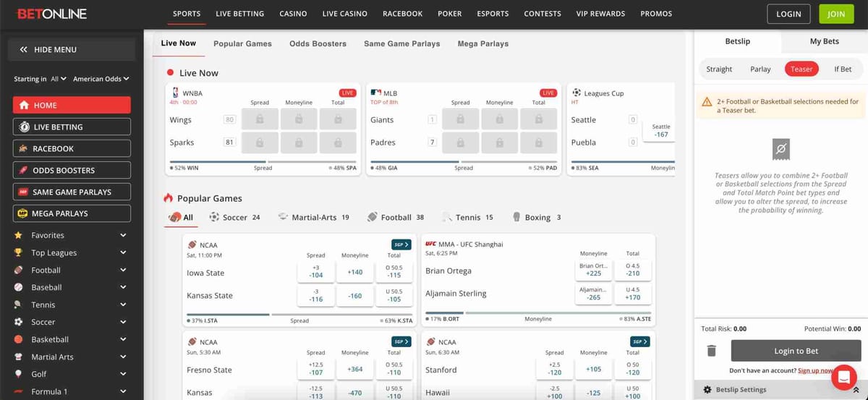
Task: Open the Poker top menu
Action: [x=449, y=14]
